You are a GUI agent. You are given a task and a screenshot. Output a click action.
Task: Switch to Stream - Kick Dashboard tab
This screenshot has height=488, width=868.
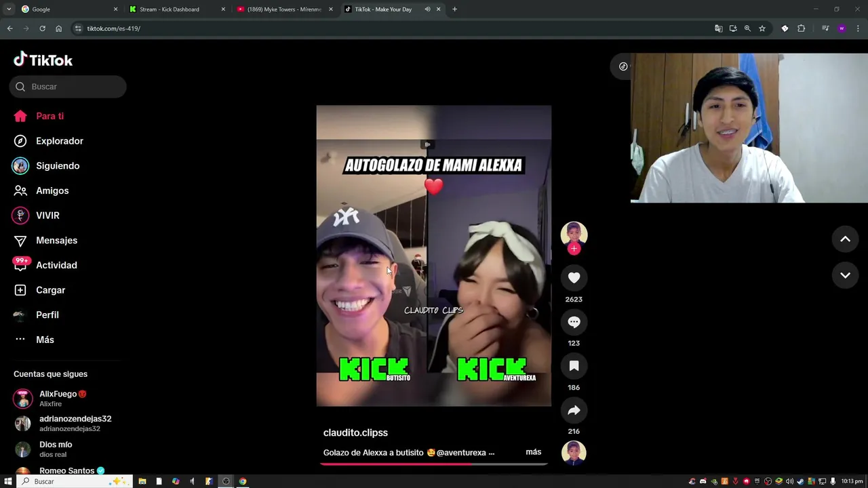click(x=176, y=9)
